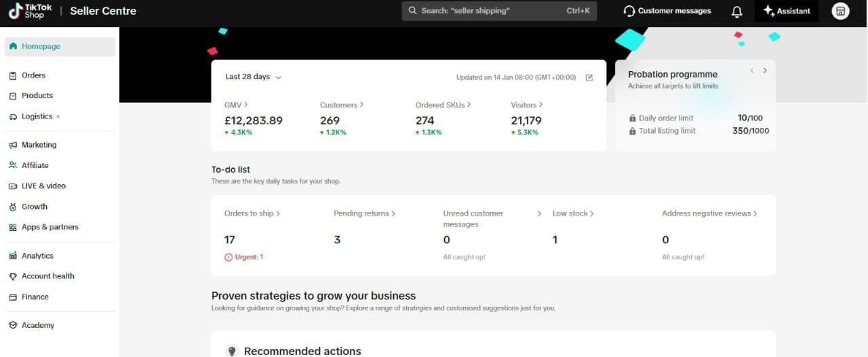
Task: Open LIVE & video in the sidebar
Action: click(43, 186)
